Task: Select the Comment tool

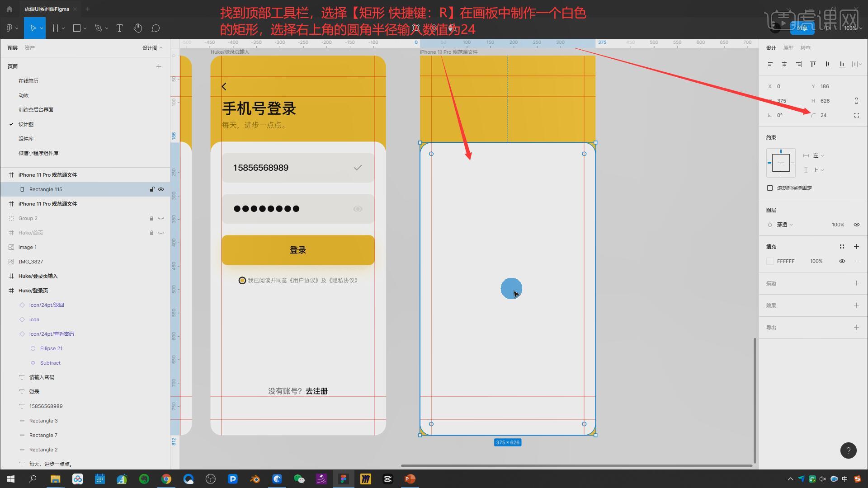Action: click(x=156, y=28)
